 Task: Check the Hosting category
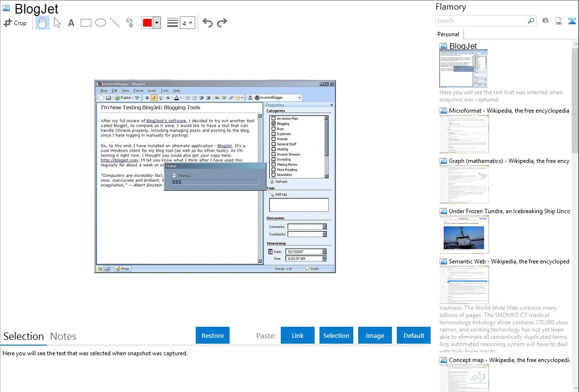pyautogui.click(x=274, y=149)
